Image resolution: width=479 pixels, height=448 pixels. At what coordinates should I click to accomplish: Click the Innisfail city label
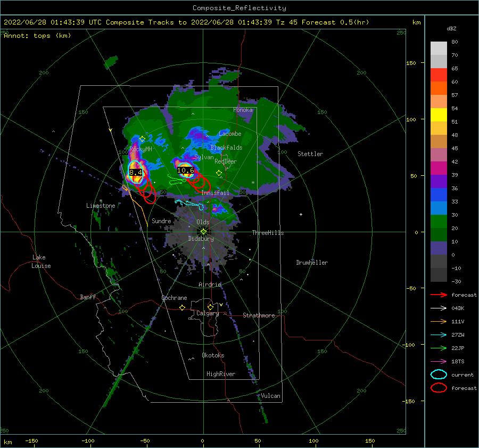tap(215, 193)
